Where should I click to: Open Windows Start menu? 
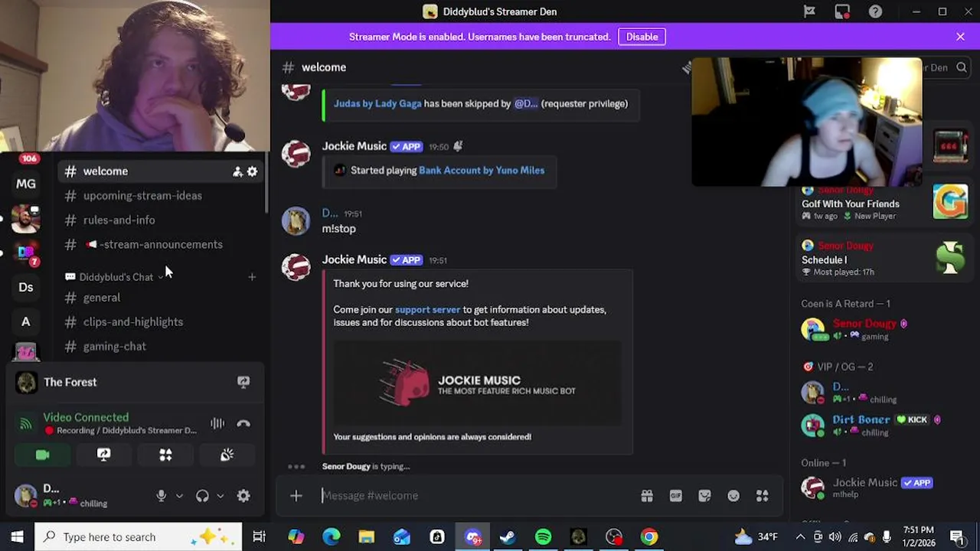pos(17,536)
